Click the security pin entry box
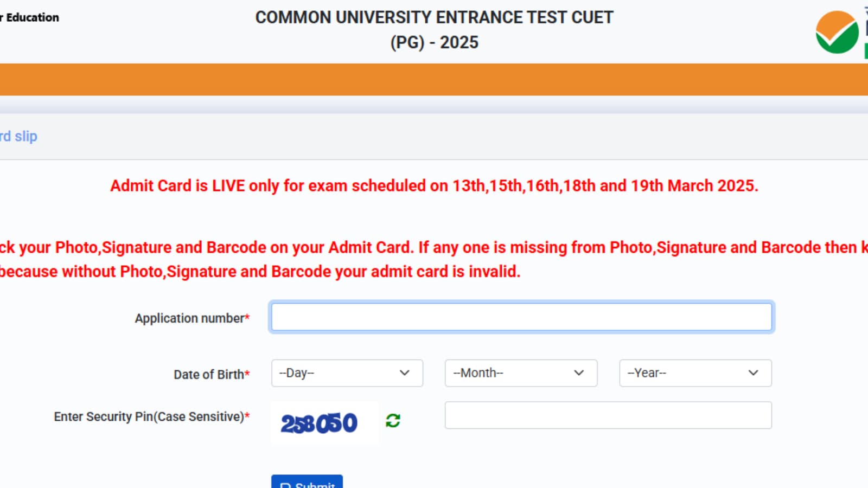The width and height of the screenshot is (868, 488). coord(608,415)
